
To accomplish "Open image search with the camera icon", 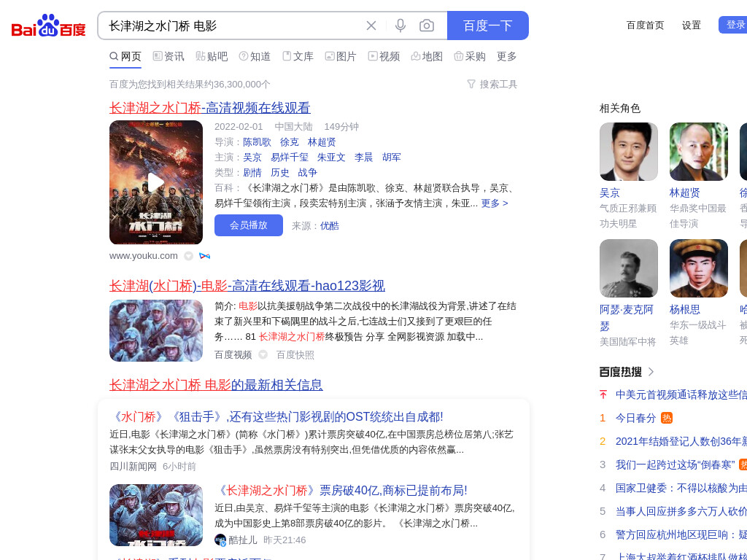I will click(x=426, y=26).
